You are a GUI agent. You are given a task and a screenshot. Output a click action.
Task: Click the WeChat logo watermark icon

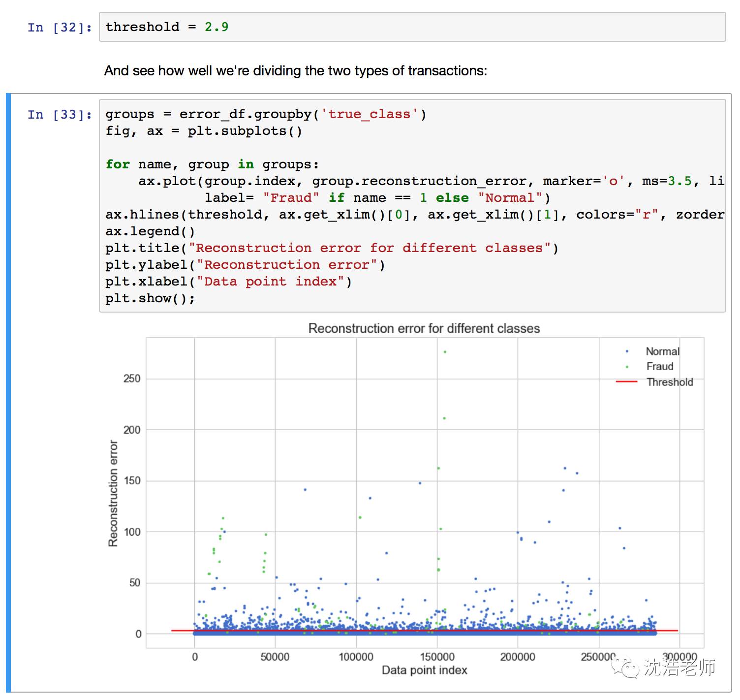[x=625, y=668]
